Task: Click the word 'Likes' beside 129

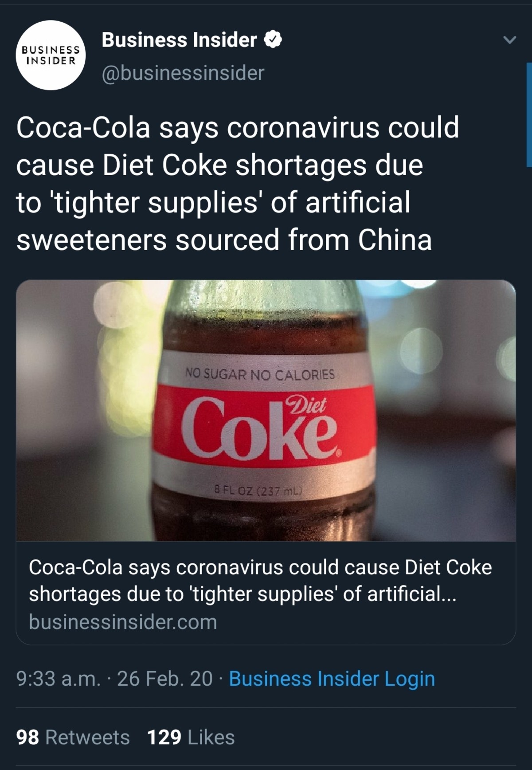Action: [211, 737]
